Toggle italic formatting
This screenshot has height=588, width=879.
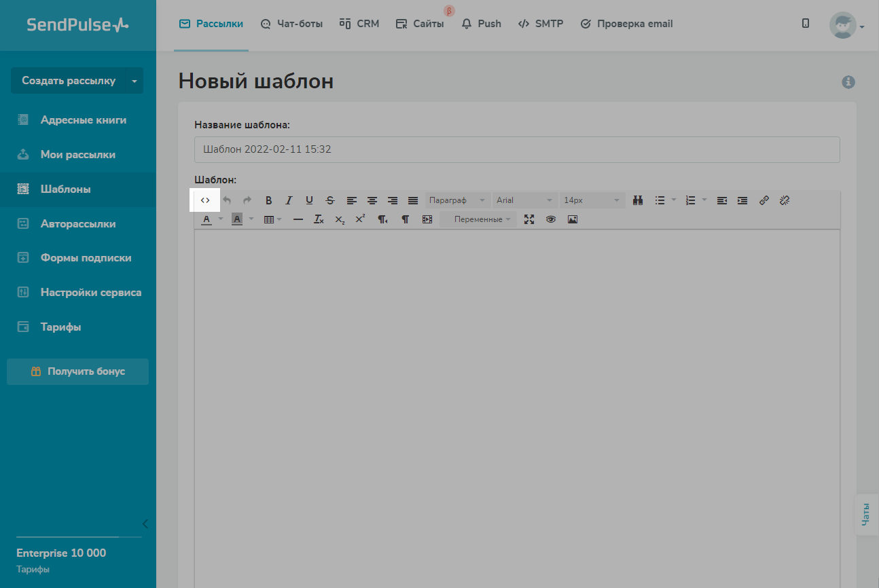click(x=289, y=200)
